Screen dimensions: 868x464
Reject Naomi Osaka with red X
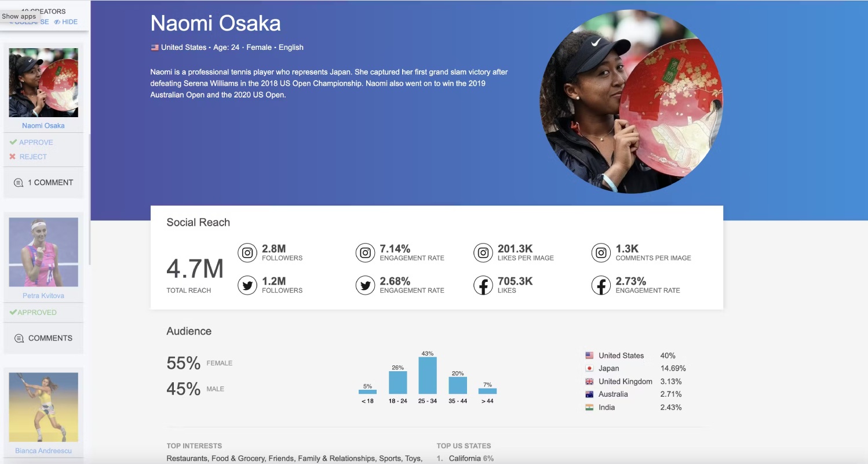pyautogui.click(x=28, y=157)
